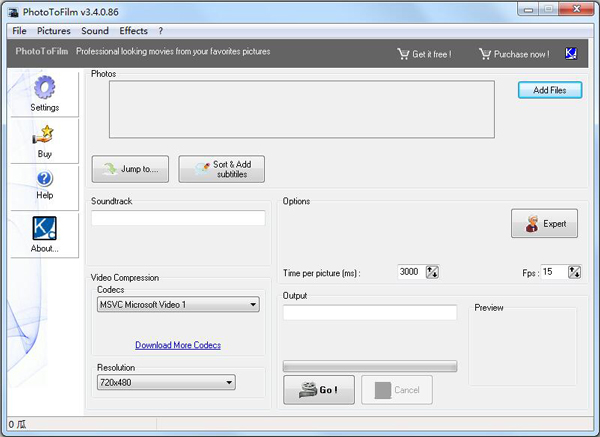Viewport: 600px width, 437px height.
Task: Click Time per picture spinner arrows
Action: click(432, 272)
